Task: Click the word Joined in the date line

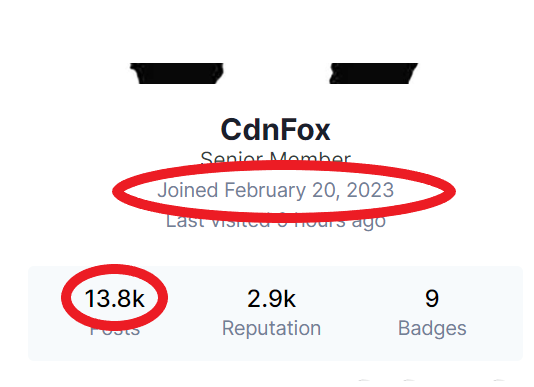Action: pos(188,190)
